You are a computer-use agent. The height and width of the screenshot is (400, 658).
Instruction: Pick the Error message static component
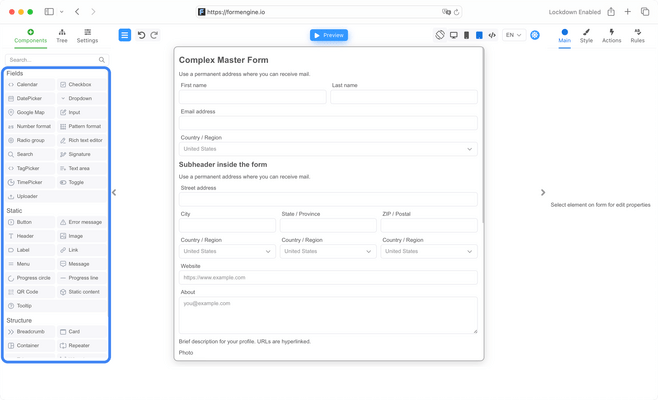pyautogui.click(x=82, y=222)
